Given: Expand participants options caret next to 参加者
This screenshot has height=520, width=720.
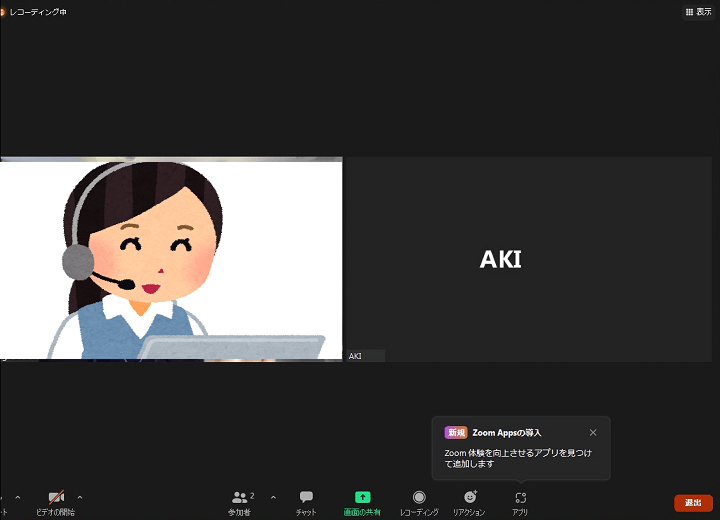Looking at the screenshot, I should coord(273,497).
